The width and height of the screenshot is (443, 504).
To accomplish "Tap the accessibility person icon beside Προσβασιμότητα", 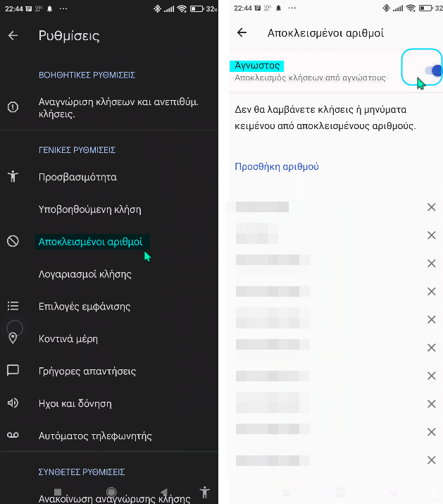I will (13, 176).
